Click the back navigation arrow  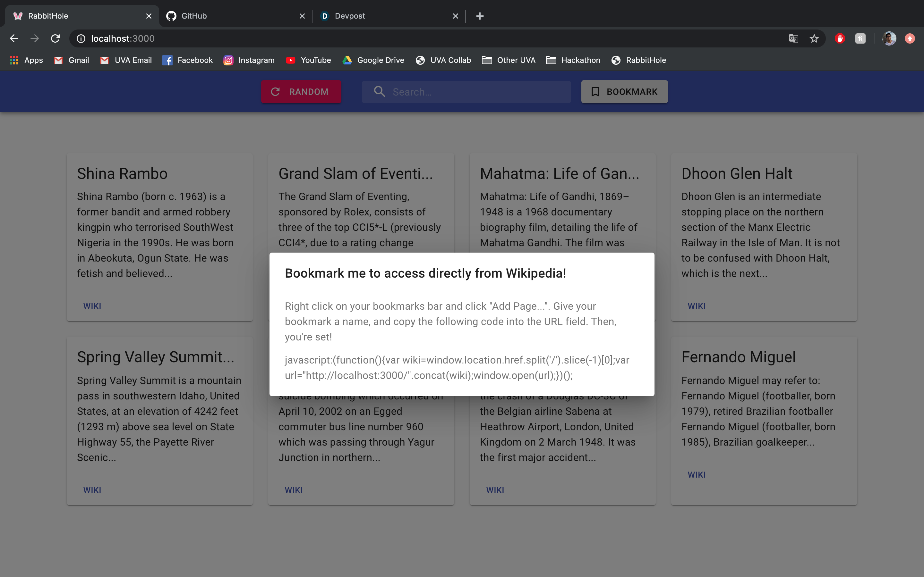coord(14,38)
